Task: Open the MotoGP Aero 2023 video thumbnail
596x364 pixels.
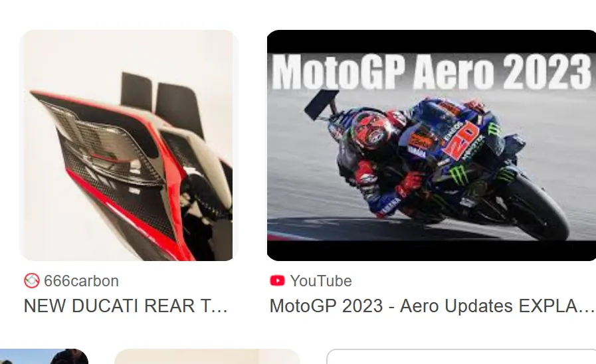Action: [x=431, y=145]
